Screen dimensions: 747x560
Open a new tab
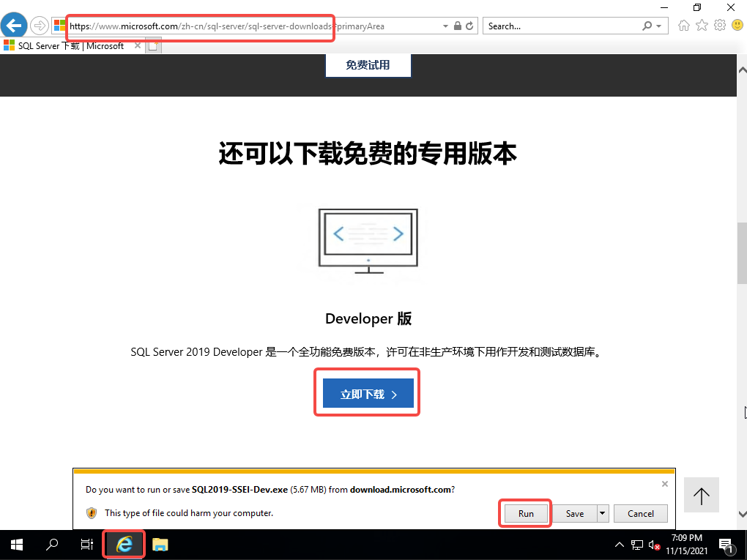click(154, 46)
